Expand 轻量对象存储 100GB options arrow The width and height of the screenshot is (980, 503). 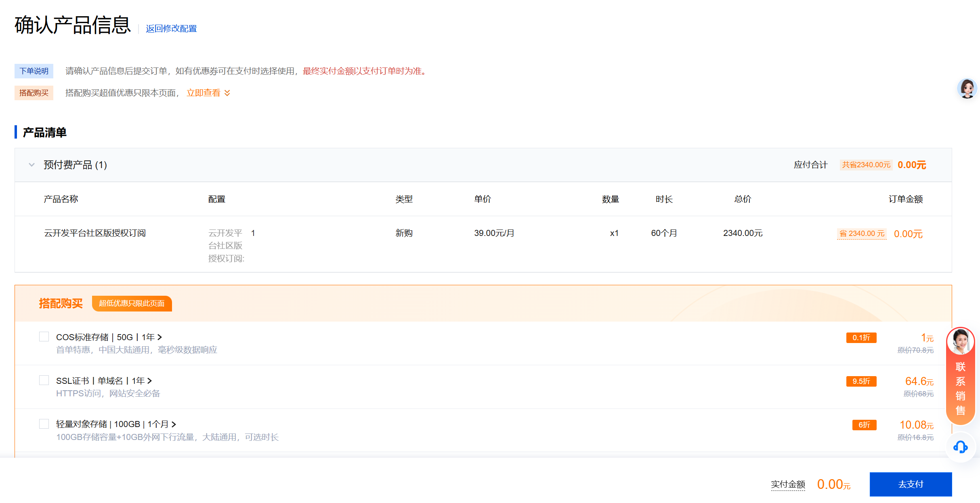(x=174, y=424)
